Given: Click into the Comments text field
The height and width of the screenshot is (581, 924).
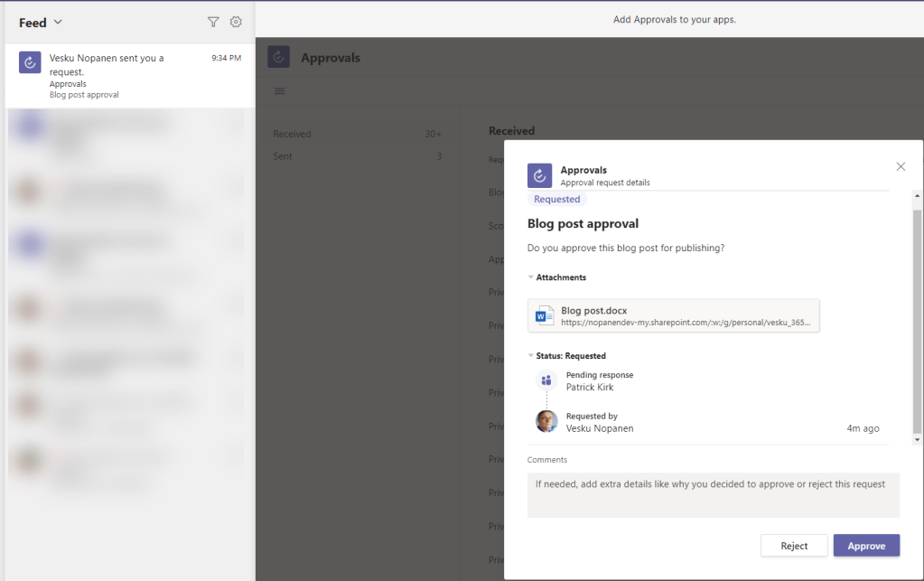Looking at the screenshot, I should [713, 494].
